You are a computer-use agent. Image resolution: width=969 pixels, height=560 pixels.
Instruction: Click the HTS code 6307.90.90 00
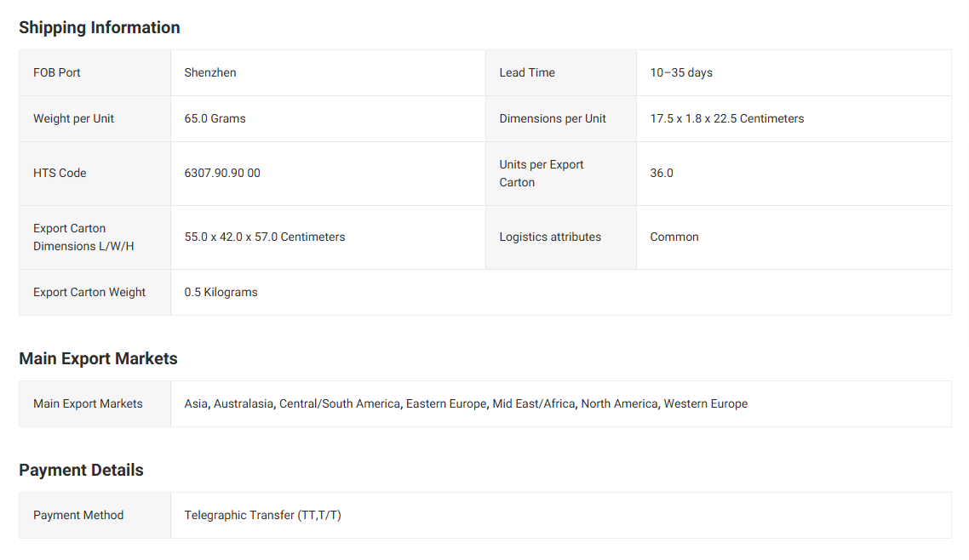(222, 173)
